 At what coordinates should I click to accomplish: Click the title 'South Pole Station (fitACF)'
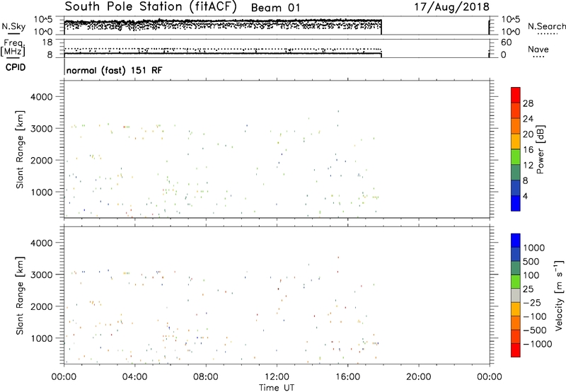point(151,7)
